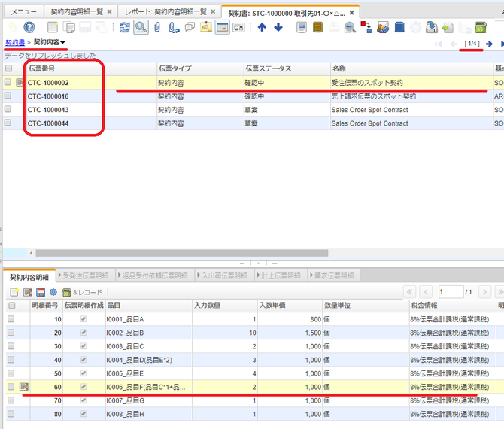The width and height of the screenshot is (504, 429).
Task: Select the I0006_品目F cell in the detail grid
Action: (x=149, y=387)
